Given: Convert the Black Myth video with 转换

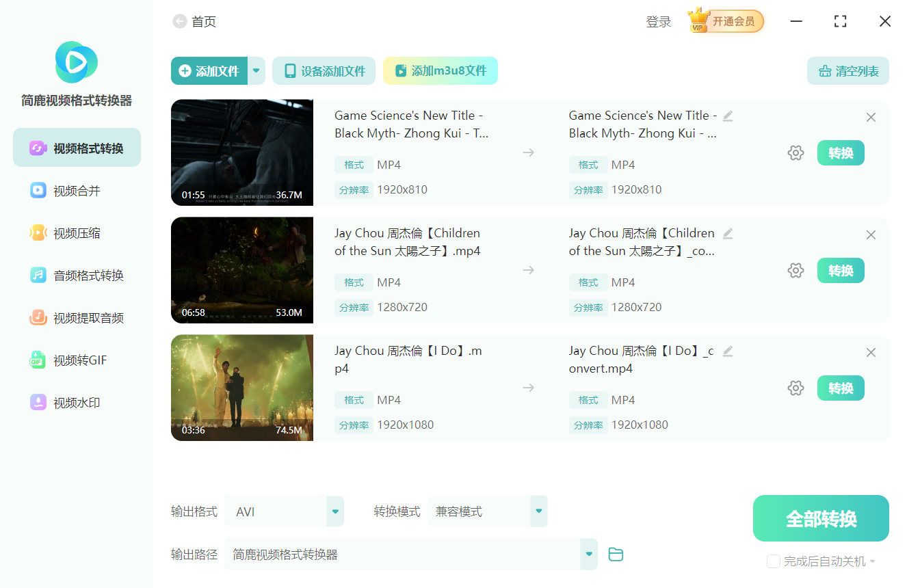Looking at the screenshot, I should click(841, 153).
